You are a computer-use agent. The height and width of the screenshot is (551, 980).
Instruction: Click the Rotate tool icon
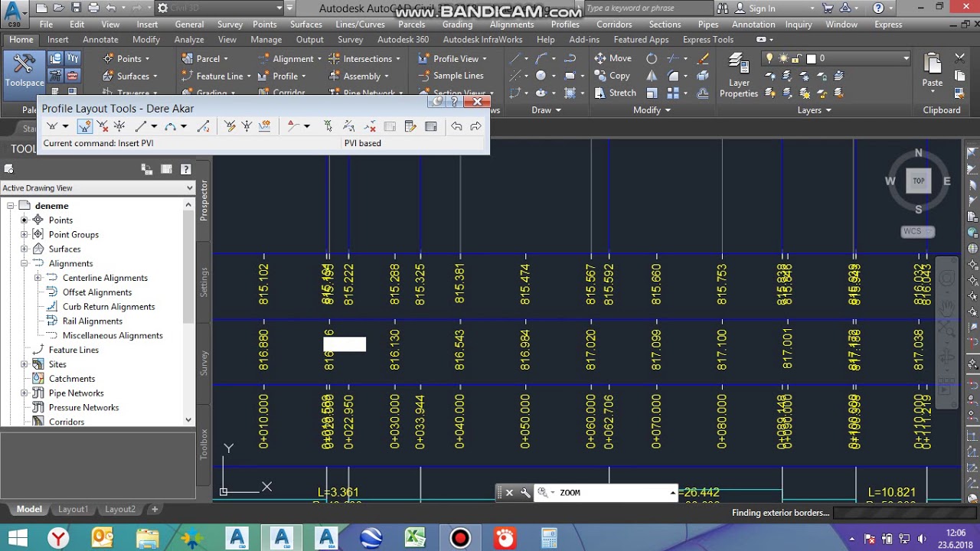pyautogui.click(x=652, y=58)
